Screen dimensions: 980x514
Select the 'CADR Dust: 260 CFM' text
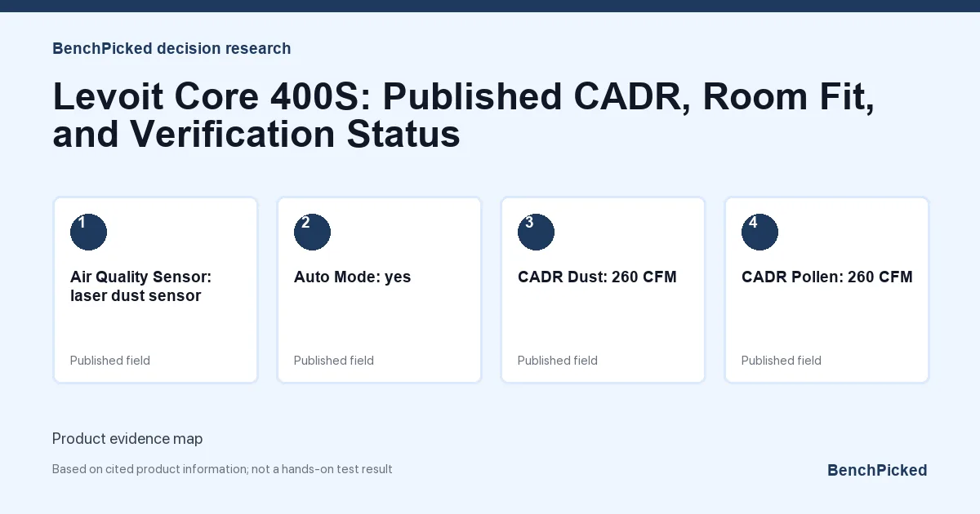[x=597, y=277]
